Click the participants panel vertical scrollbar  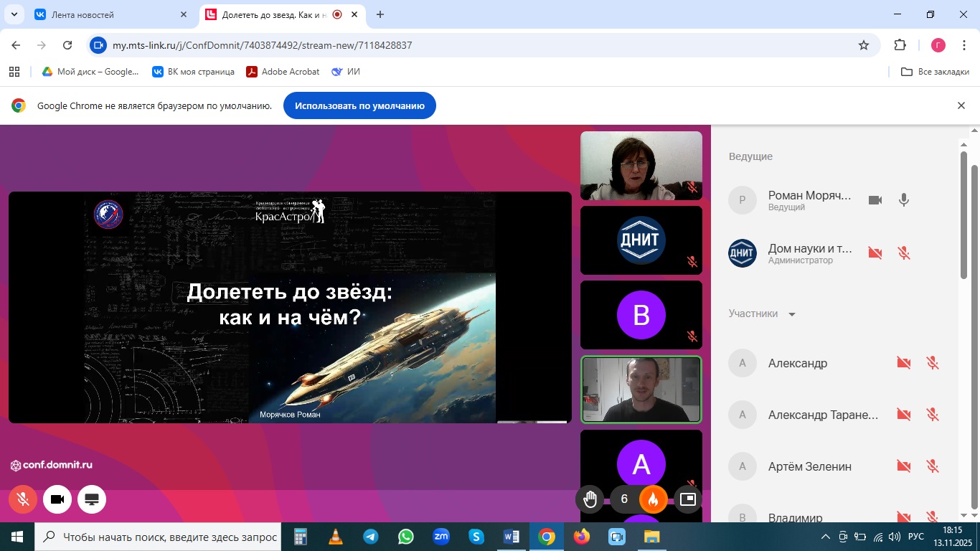974,222
